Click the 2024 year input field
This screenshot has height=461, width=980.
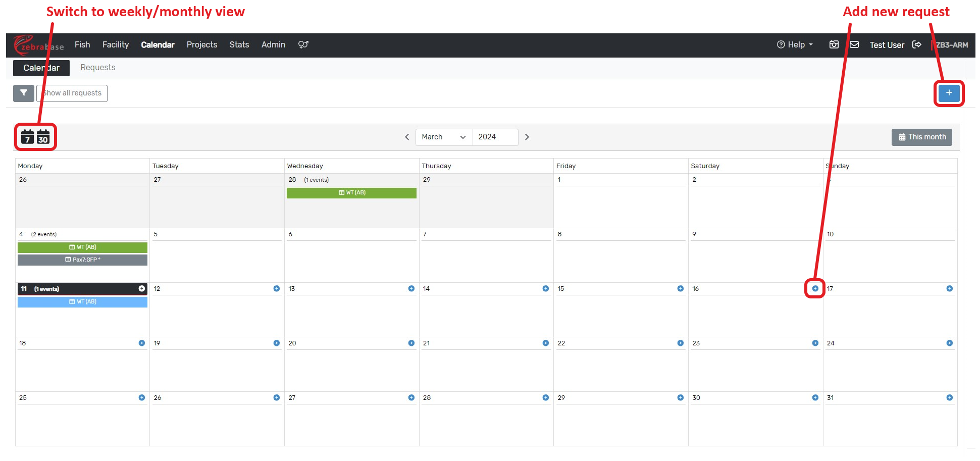point(495,137)
